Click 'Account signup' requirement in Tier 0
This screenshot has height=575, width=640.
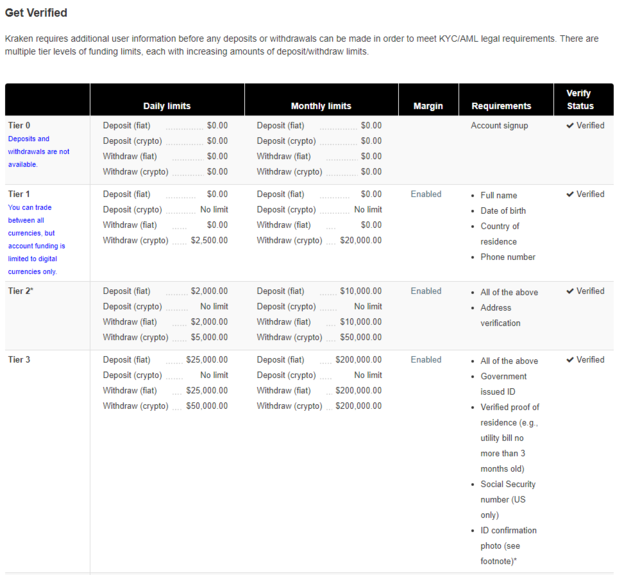499,126
